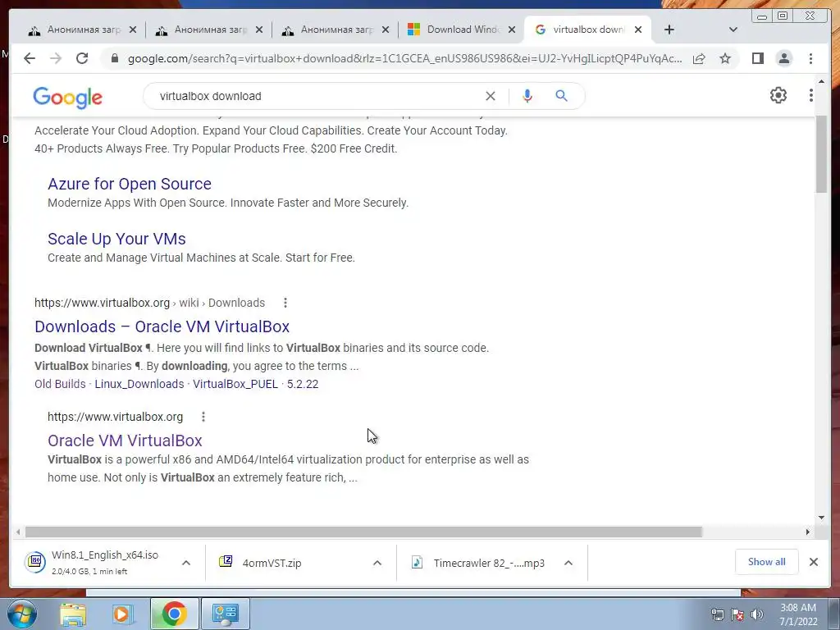Select the virtualbox download tab
The width and height of the screenshot is (840, 630).
587,30
